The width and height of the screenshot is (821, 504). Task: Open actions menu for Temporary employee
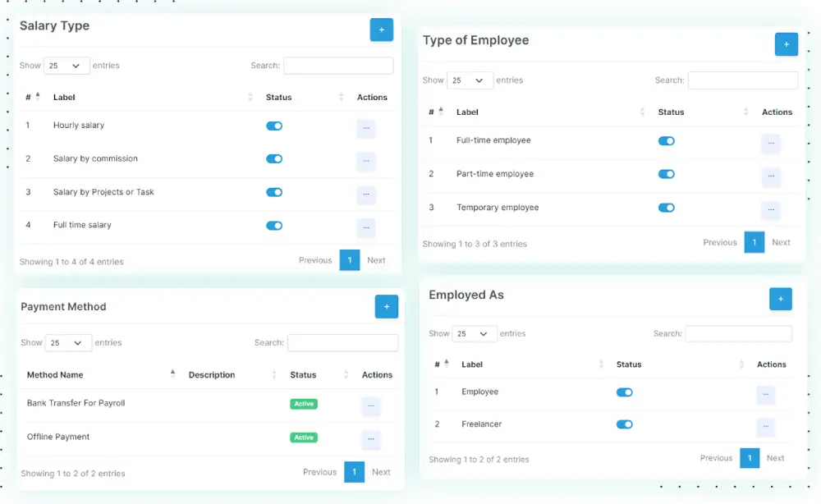click(770, 211)
